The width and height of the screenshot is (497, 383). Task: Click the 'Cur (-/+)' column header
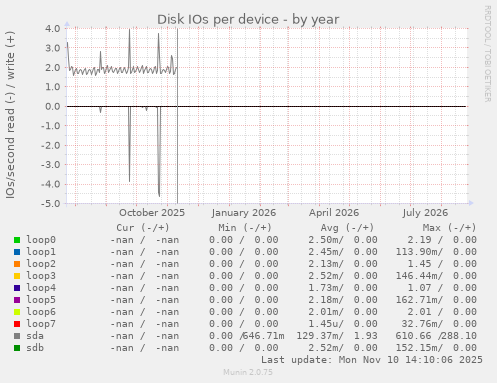tap(143, 228)
